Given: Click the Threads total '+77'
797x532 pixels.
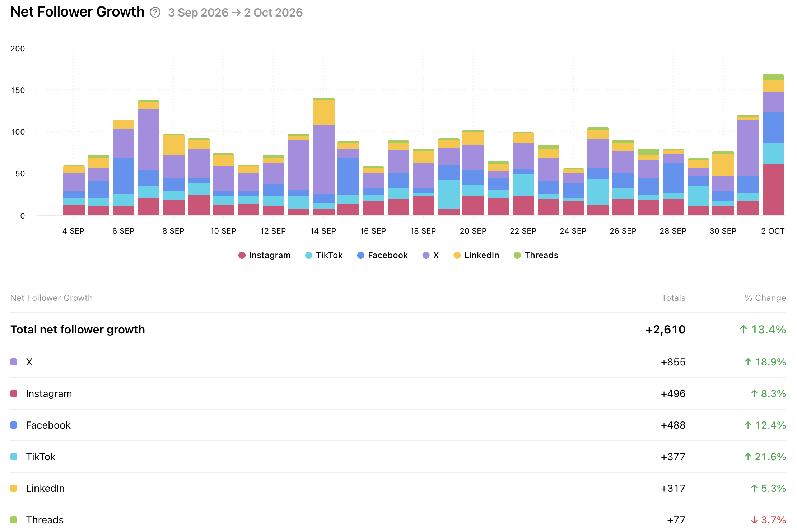Looking at the screenshot, I should [676, 520].
